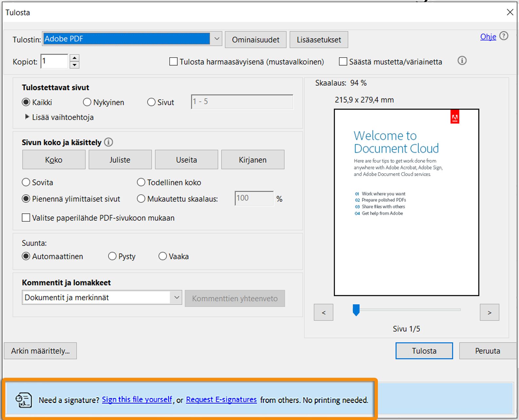This screenshot has height=420, width=519.
Task: Click the Kommenttien yhteenveto button
Action: (x=235, y=298)
